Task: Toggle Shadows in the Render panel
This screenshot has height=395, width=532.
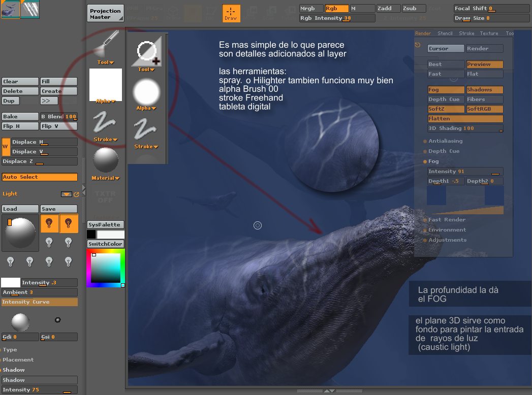Action: [484, 90]
